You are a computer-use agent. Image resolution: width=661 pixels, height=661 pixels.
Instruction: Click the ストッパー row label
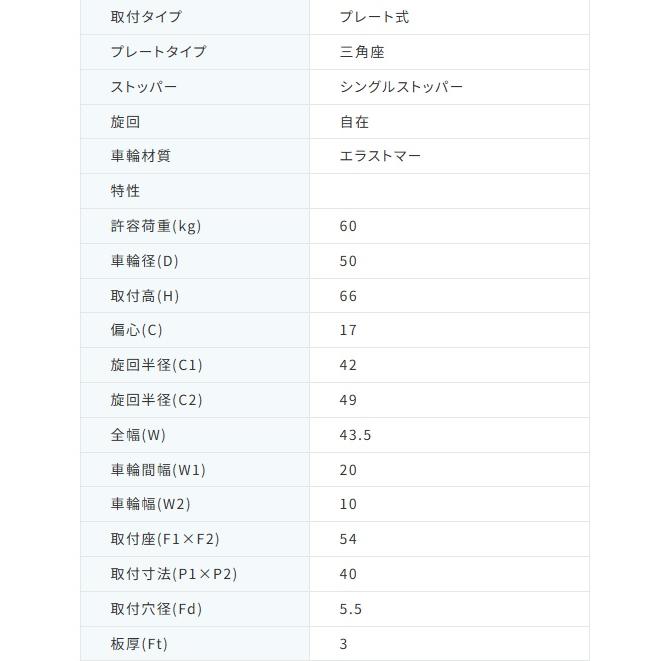144,87
